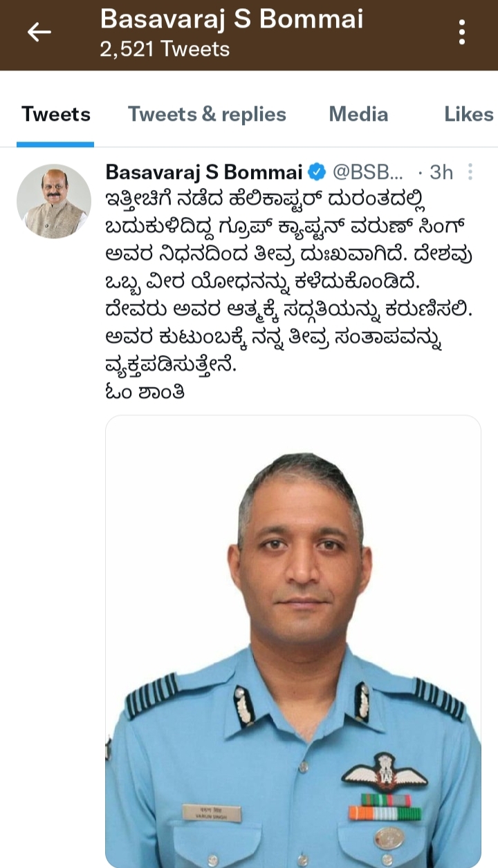The height and width of the screenshot is (868, 498).
Task: Select the Tweets tab
Action: pos(55,114)
